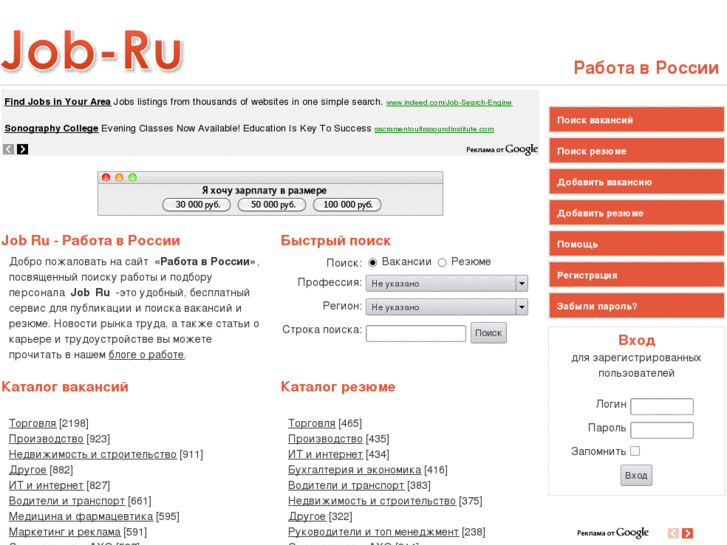Open Водители и транспорт in resume catalog
The width and height of the screenshot is (727, 545).
pyautogui.click(x=346, y=486)
